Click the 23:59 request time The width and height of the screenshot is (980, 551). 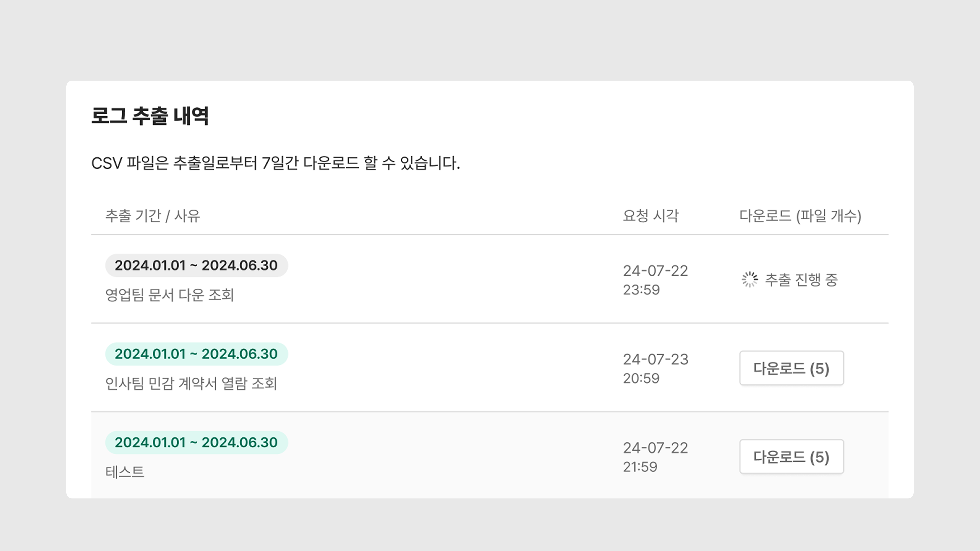(641, 290)
